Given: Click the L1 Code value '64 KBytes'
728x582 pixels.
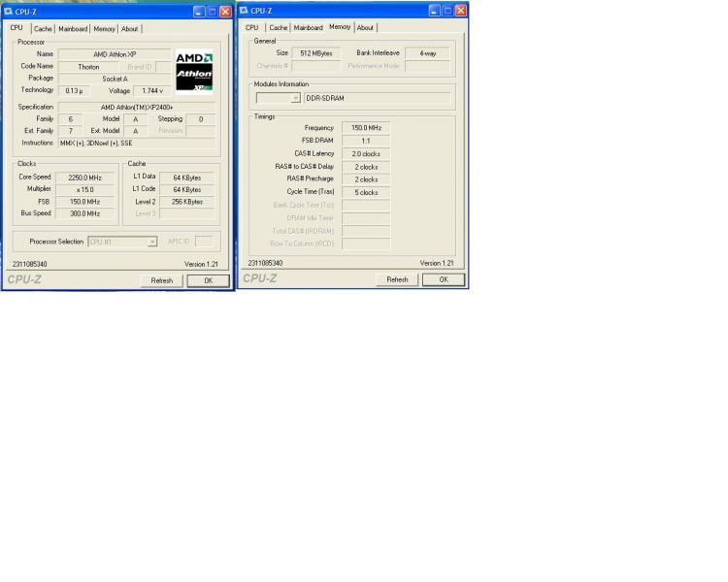Looking at the screenshot, I should (187, 190).
